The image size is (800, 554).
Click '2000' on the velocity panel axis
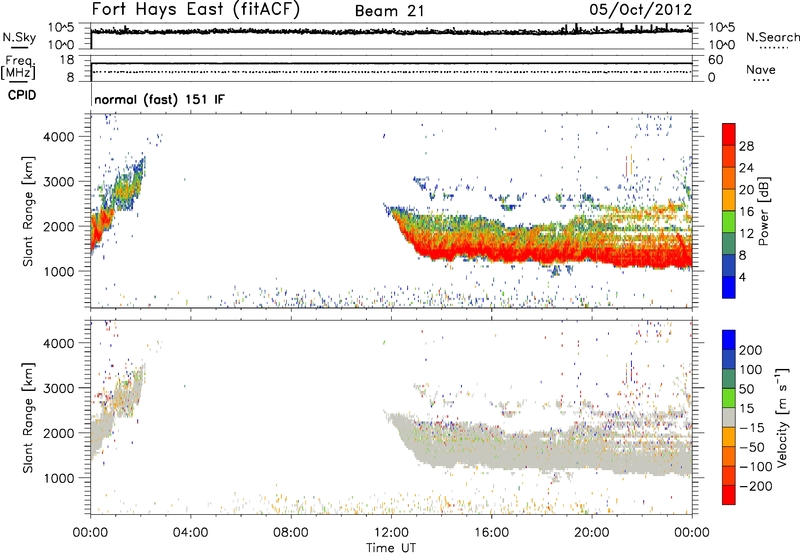click(59, 433)
